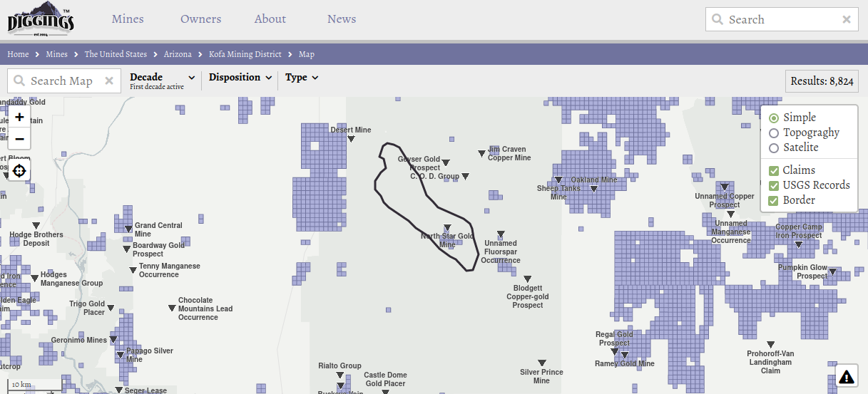The image size is (868, 394).
Task: Click the Ramey Gold Mine marker
Action: [x=625, y=354]
